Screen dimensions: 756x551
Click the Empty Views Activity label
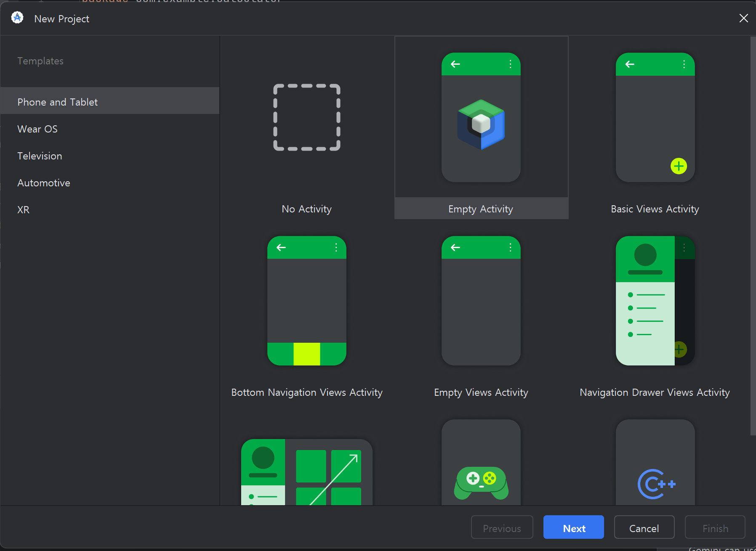(481, 392)
